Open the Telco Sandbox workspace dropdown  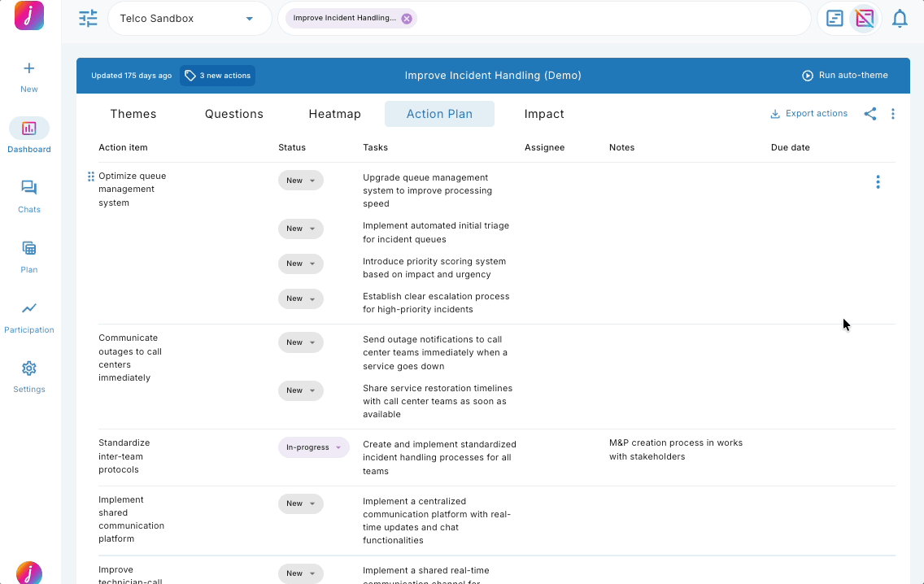click(x=189, y=18)
